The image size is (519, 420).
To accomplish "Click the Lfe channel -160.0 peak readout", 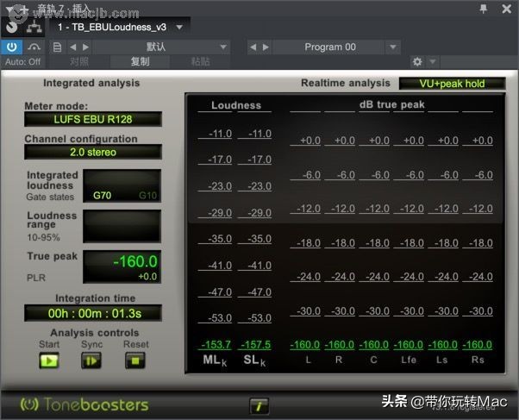I will (x=408, y=345).
